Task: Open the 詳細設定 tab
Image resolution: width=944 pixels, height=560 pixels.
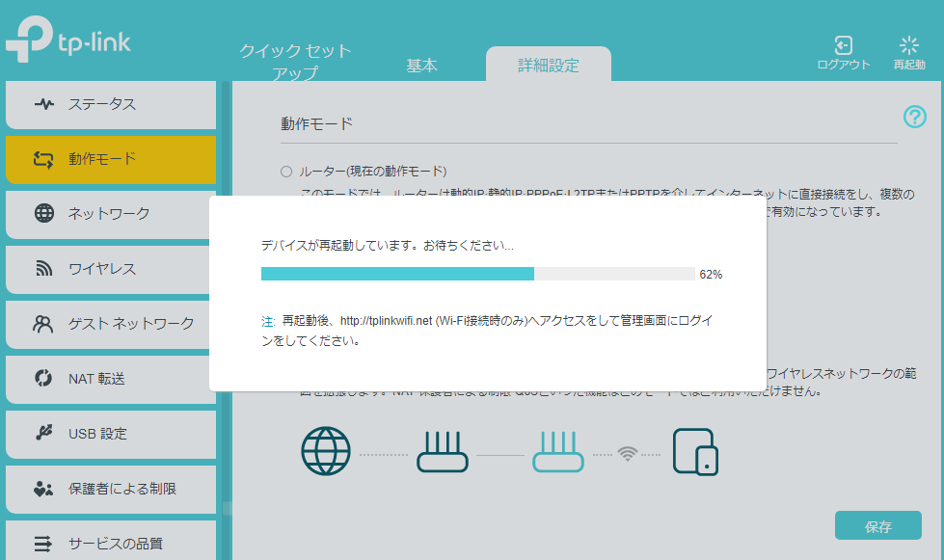Action: pyautogui.click(x=548, y=66)
